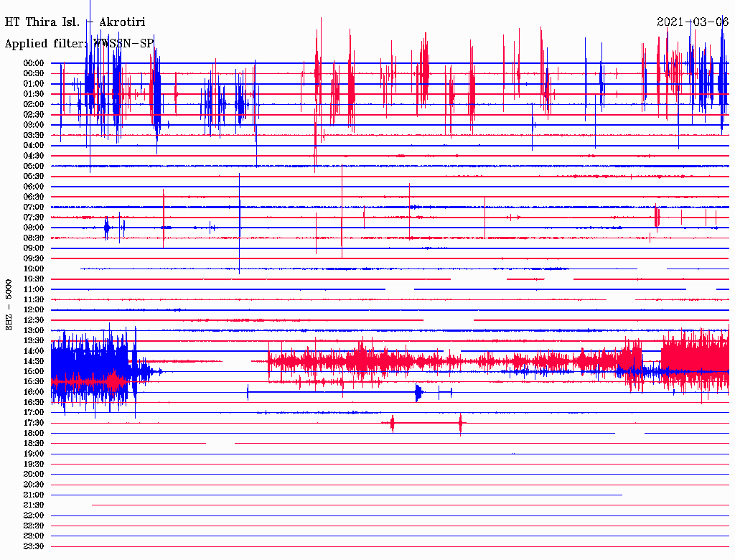Select the 12:30 time label
The height and width of the screenshot is (560, 735).
pos(34,320)
